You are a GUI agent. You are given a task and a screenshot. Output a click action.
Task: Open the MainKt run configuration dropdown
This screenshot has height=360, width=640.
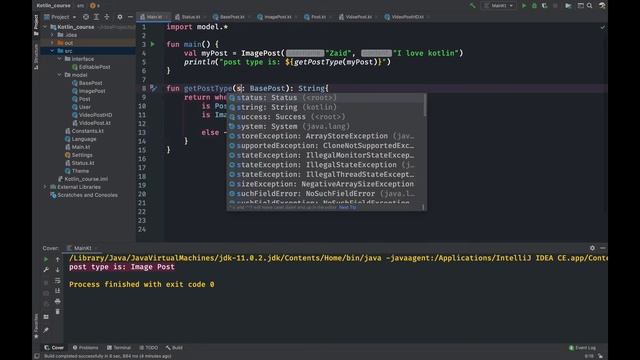pyautogui.click(x=498, y=6)
